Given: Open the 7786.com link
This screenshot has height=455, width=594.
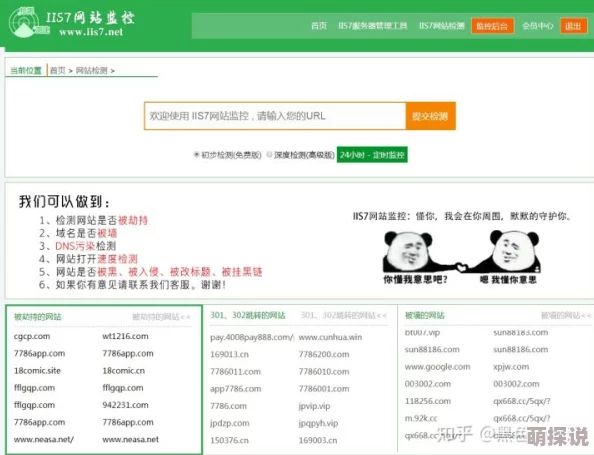Looking at the screenshot, I should [x=228, y=406].
